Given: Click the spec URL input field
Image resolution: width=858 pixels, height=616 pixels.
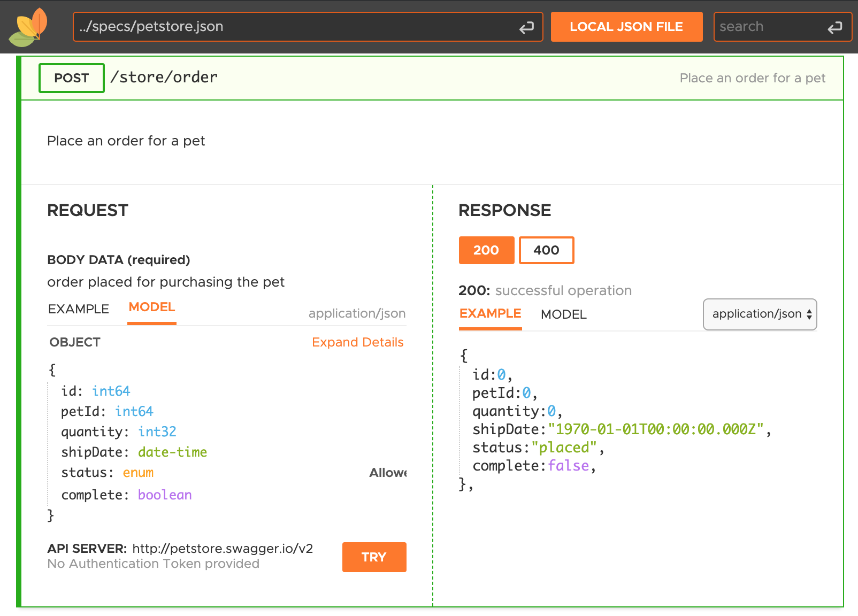Looking at the screenshot, I should coord(294,27).
